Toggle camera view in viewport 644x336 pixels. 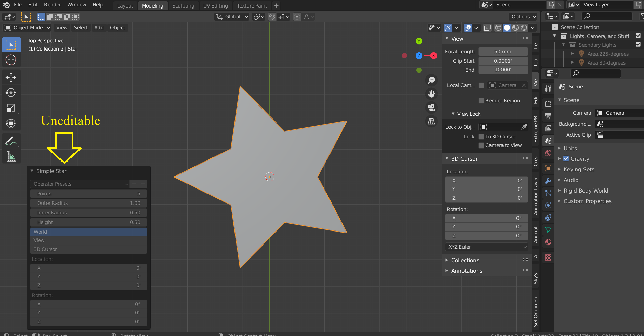[x=431, y=108]
